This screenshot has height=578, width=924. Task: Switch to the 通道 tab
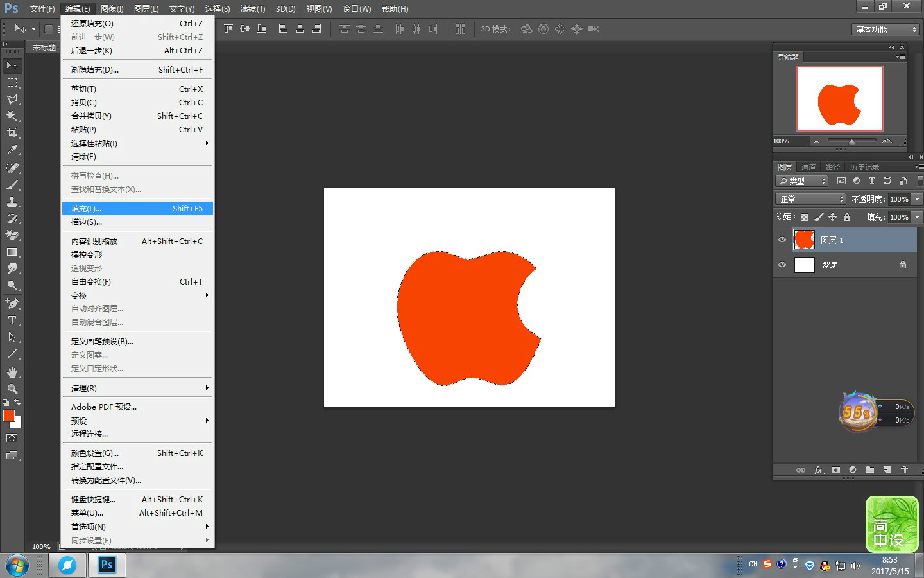point(809,167)
